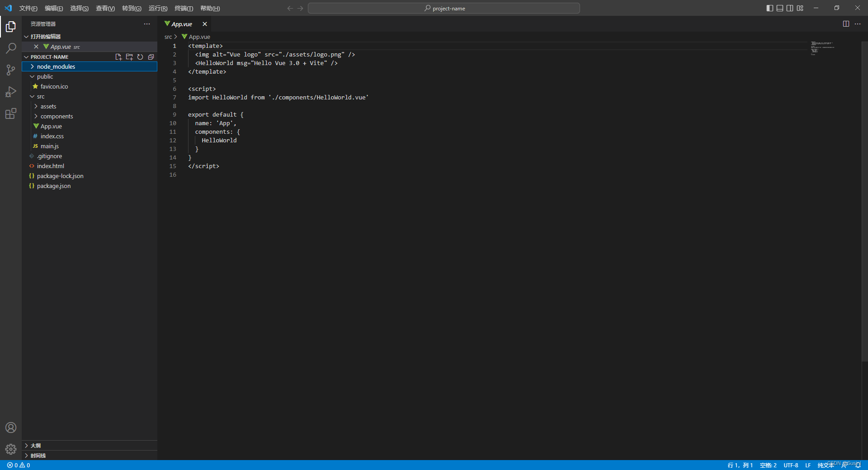Collapse the PROJECT-NAME section
Image resolution: width=868 pixels, height=470 pixels.
click(x=26, y=57)
